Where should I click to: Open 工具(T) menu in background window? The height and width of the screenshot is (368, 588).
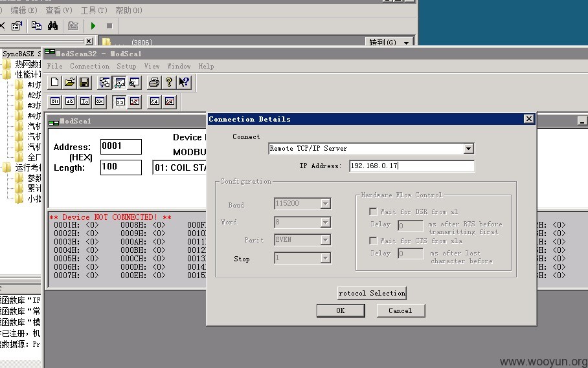pos(94,10)
